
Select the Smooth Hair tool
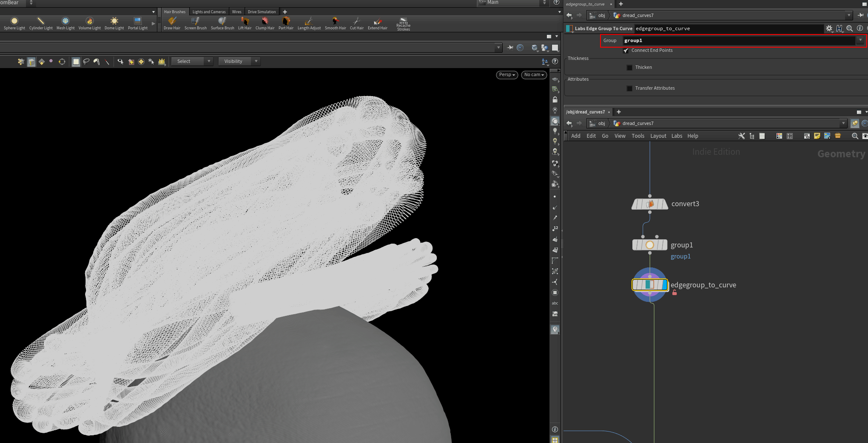pos(336,23)
